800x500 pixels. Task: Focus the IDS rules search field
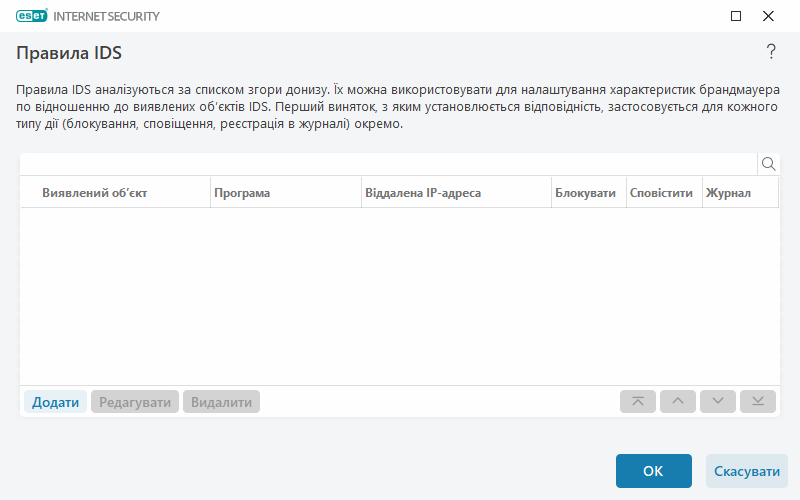[x=389, y=164]
